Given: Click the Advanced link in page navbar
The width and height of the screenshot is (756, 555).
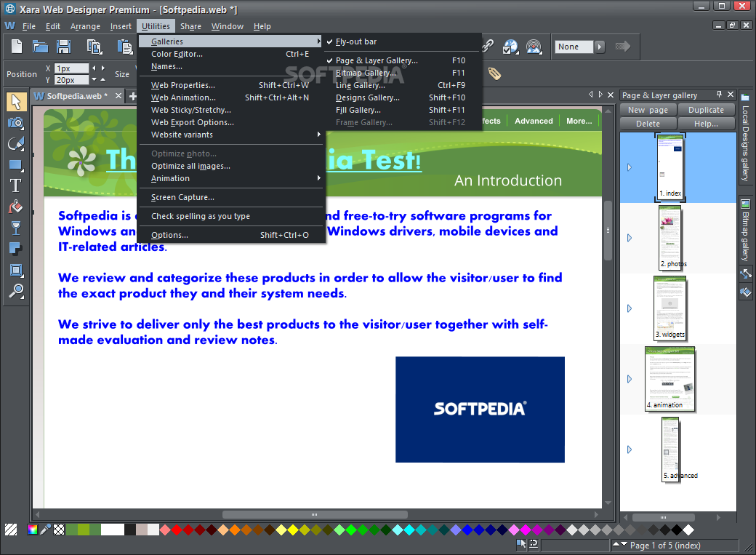Looking at the screenshot, I should click(534, 121).
